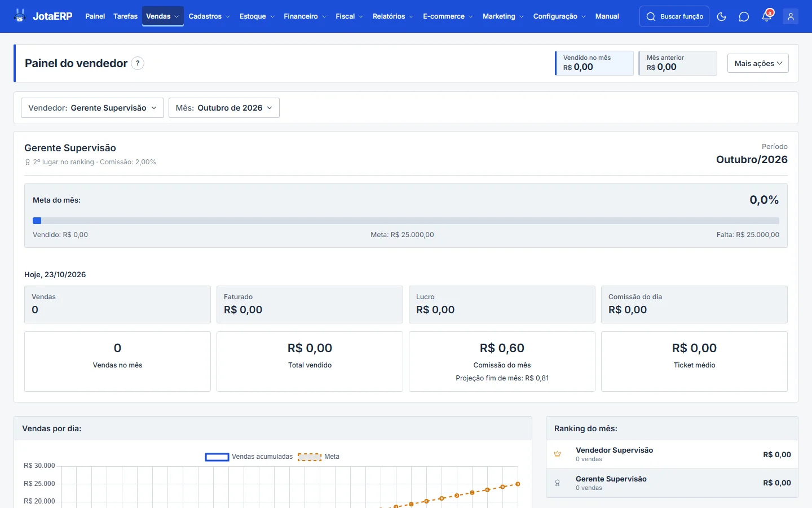Open the Vendedor dropdown selector
Screen dimensions: 812x508
(x=92, y=108)
